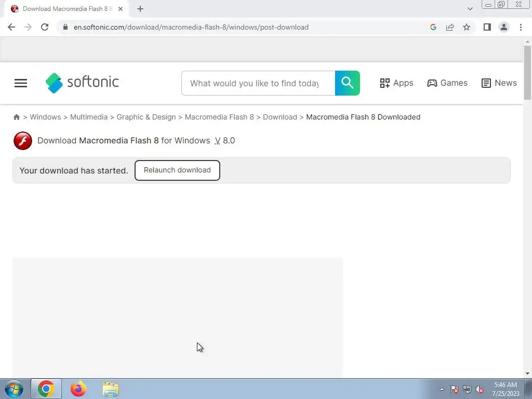Image resolution: width=532 pixels, height=399 pixels.
Task: Open Graphic & Design breadcrumb link
Action: pyautogui.click(x=146, y=117)
